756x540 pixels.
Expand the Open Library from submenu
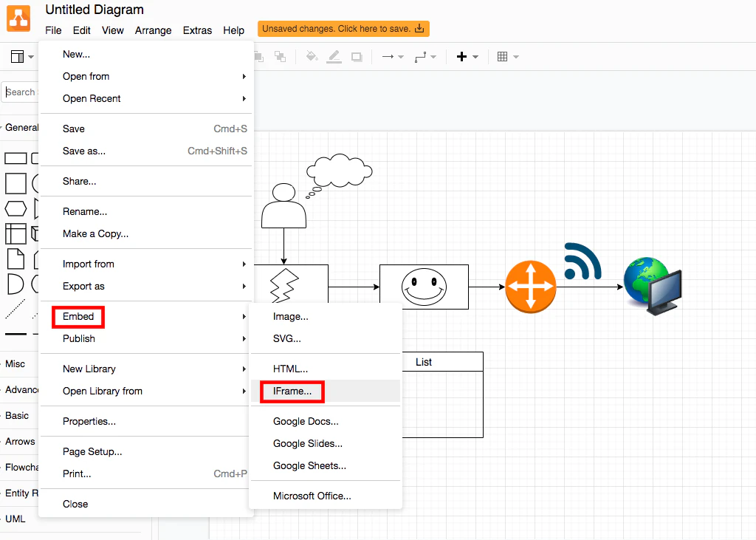click(145, 392)
